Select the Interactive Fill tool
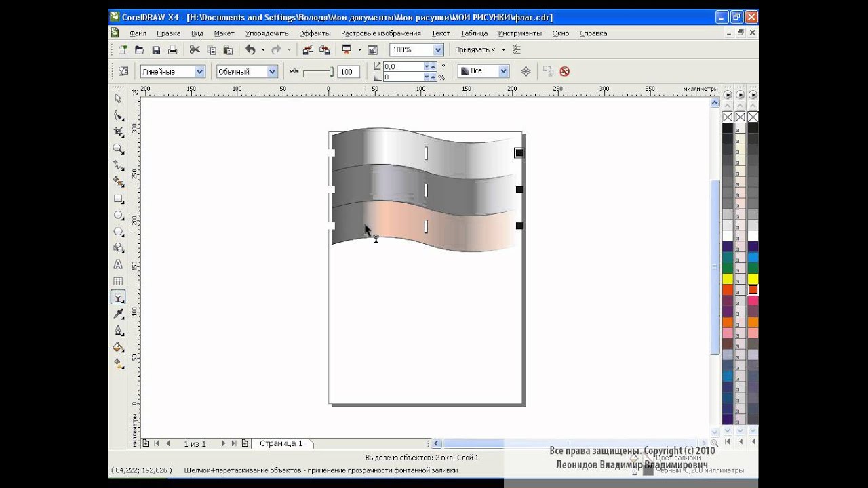Screen dimensions: 868x488 (x=118, y=363)
